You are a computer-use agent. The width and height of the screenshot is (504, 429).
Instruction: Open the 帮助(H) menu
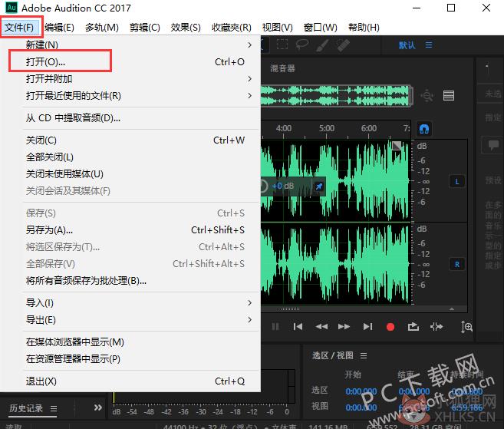[364, 28]
